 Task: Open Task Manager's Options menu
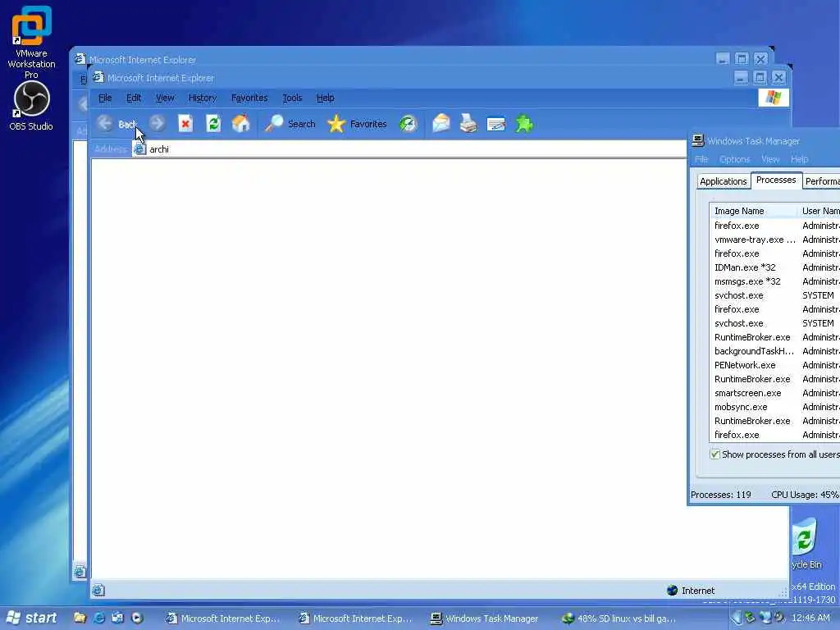click(734, 159)
